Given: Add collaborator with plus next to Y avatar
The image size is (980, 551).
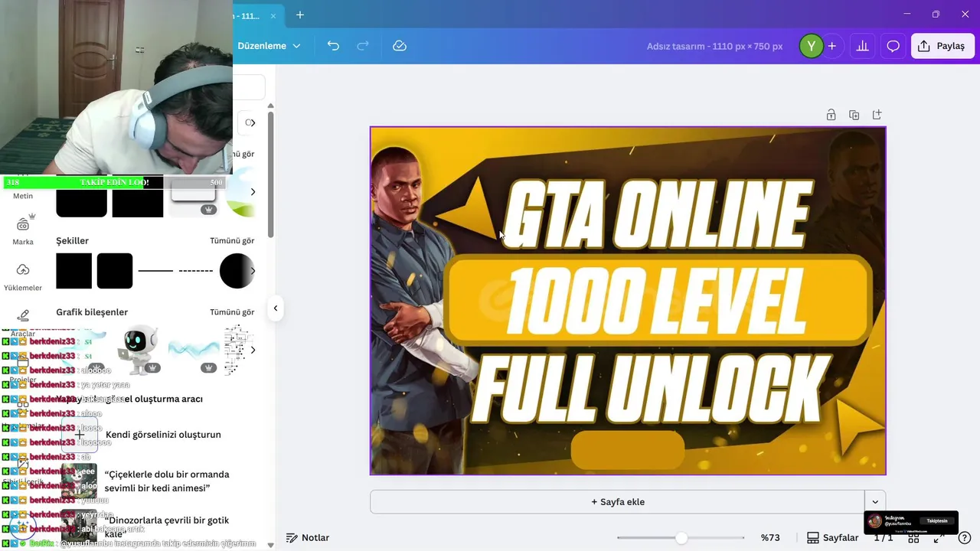Looking at the screenshot, I should pos(832,46).
